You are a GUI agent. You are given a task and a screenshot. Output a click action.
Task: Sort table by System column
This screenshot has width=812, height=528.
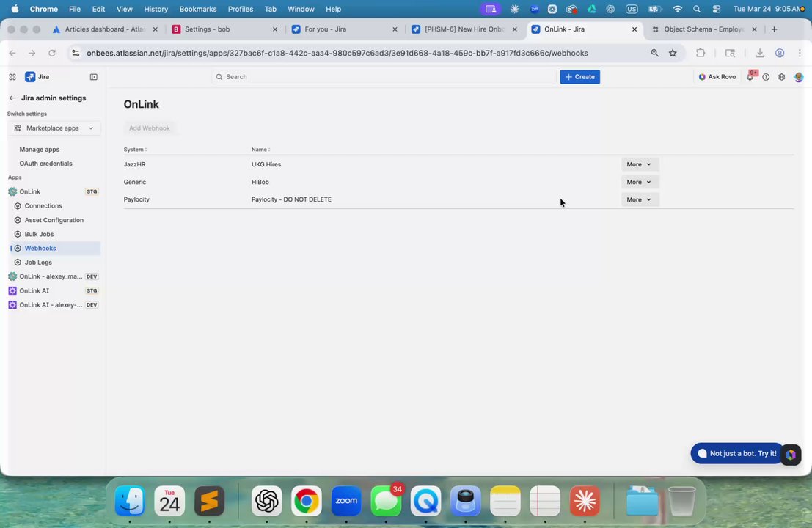[x=135, y=149]
